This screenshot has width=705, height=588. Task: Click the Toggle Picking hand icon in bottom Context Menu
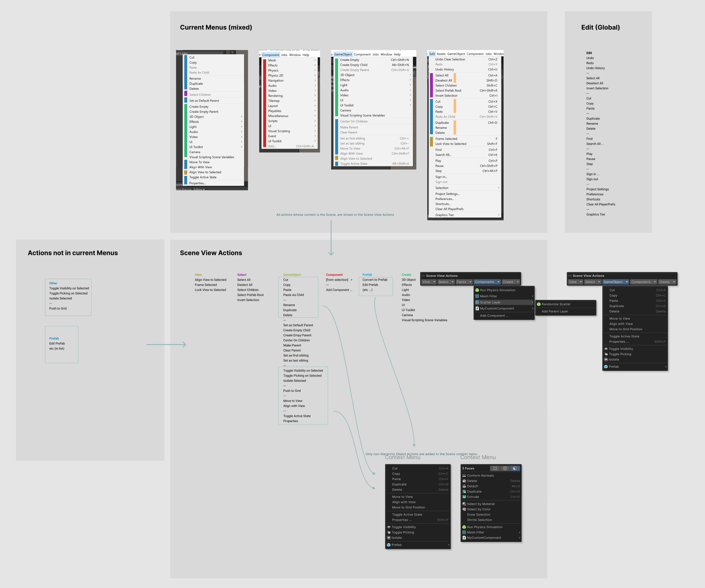(x=389, y=532)
